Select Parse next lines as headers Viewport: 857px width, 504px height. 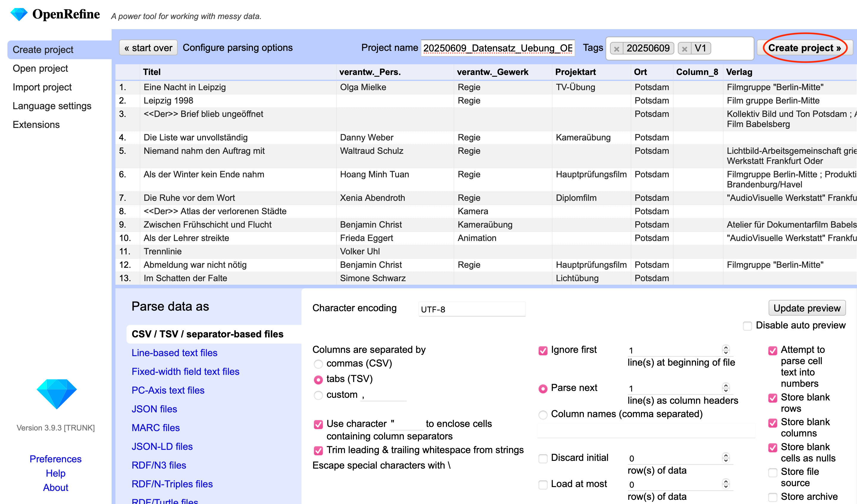tap(543, 388)
